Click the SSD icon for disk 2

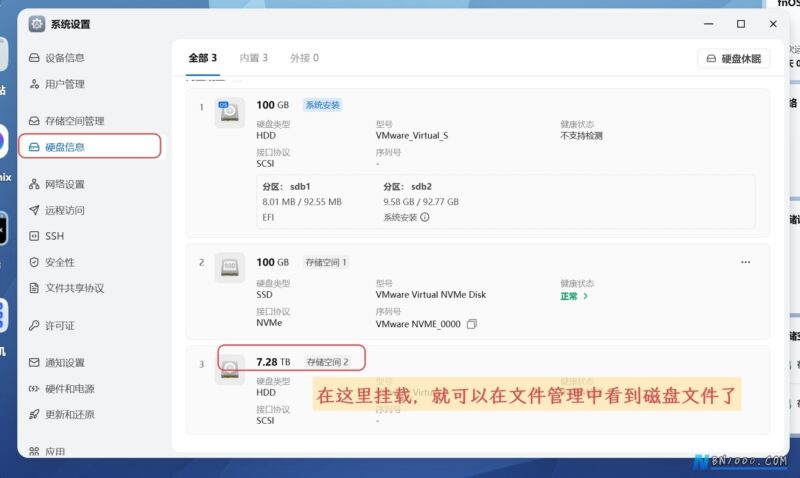click(229, 267)
